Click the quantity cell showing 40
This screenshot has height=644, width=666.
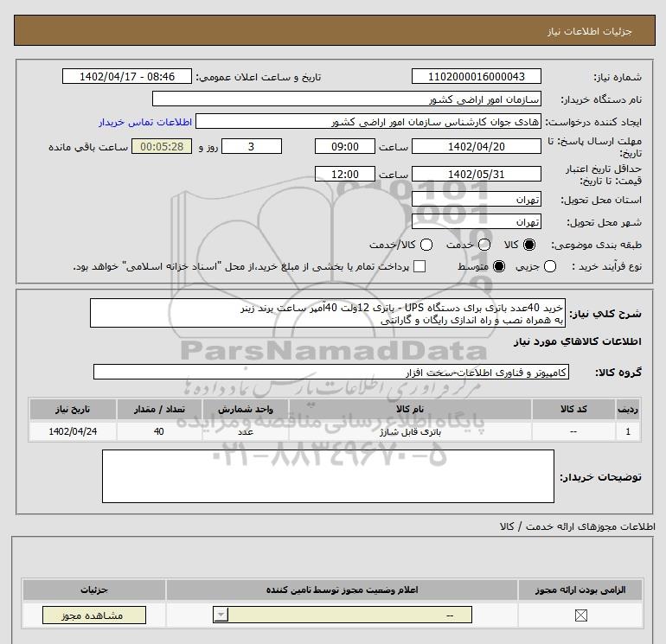159,431
